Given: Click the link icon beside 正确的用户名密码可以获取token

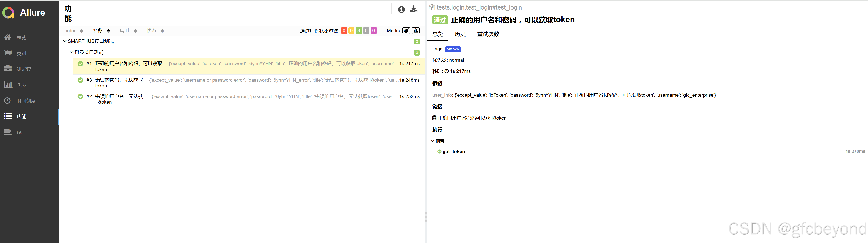Looking at the screenshot, I should [434, 118].
